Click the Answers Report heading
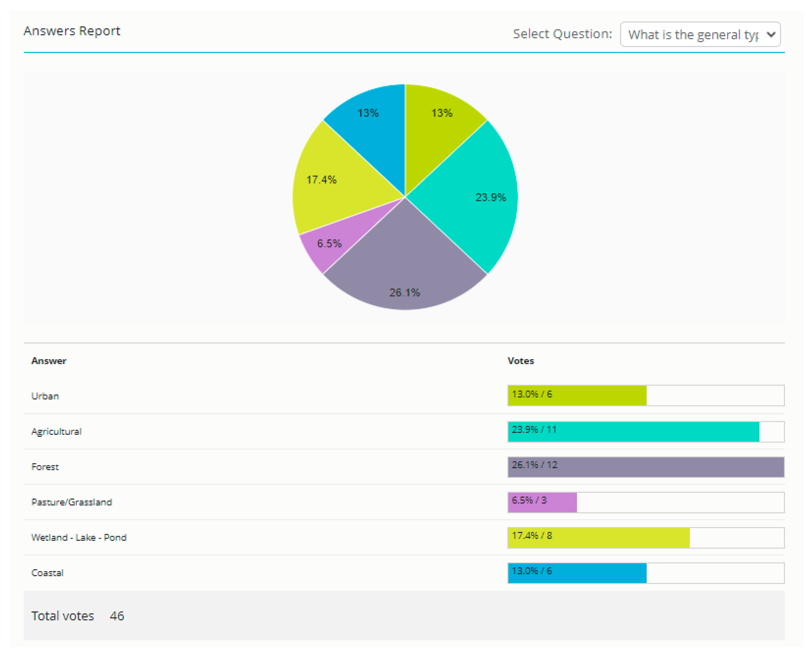The image size is (812, 648). pyautogui.click(x=72, y=31)
